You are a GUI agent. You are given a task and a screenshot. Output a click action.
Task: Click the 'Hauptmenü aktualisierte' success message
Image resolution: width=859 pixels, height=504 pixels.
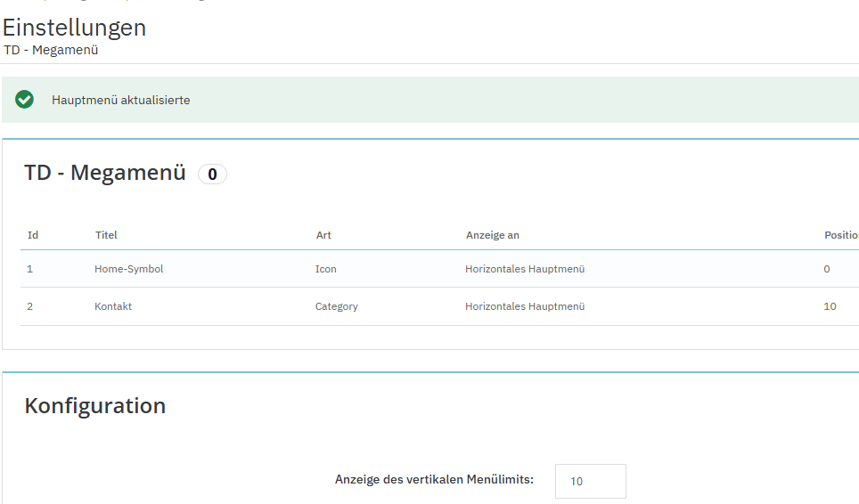(x=121, y=100)
